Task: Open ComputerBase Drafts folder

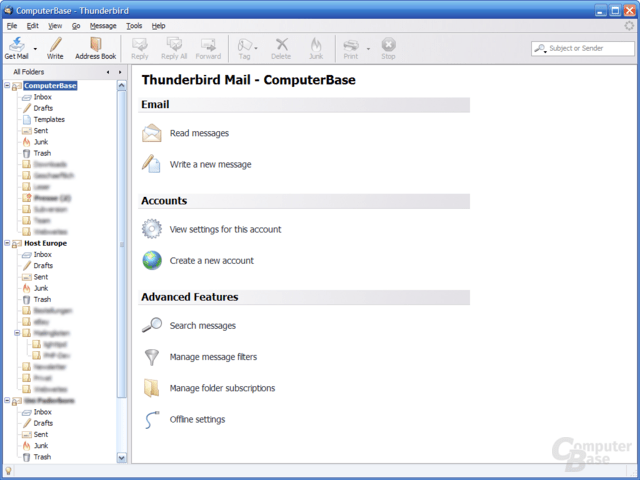Action: click(x=43, y=108)
